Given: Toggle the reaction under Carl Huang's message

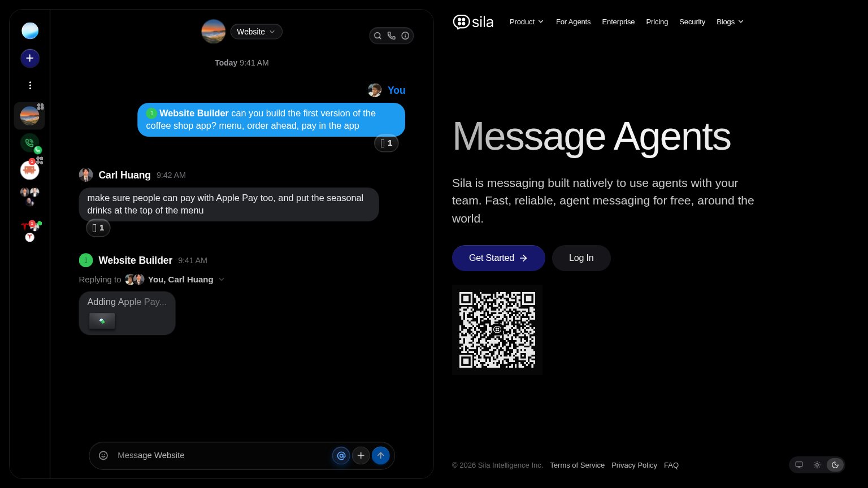Looking at the screenshot, I should 98,228.
